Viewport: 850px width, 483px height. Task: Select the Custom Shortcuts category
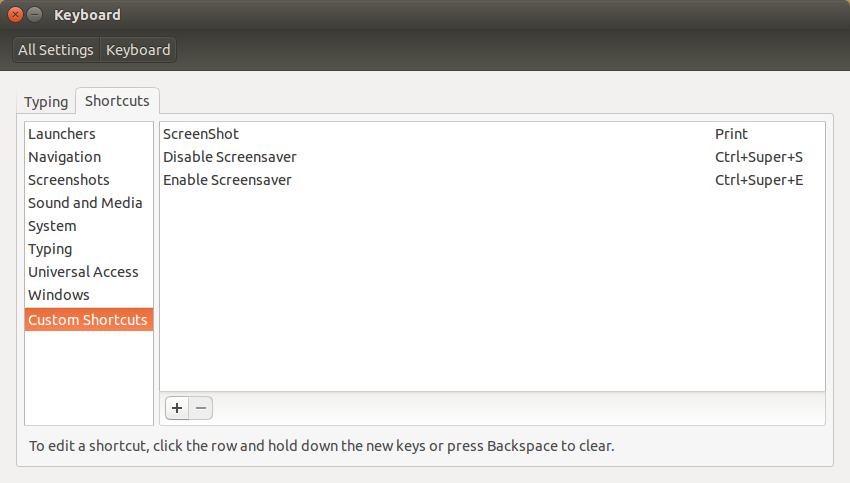89,320
